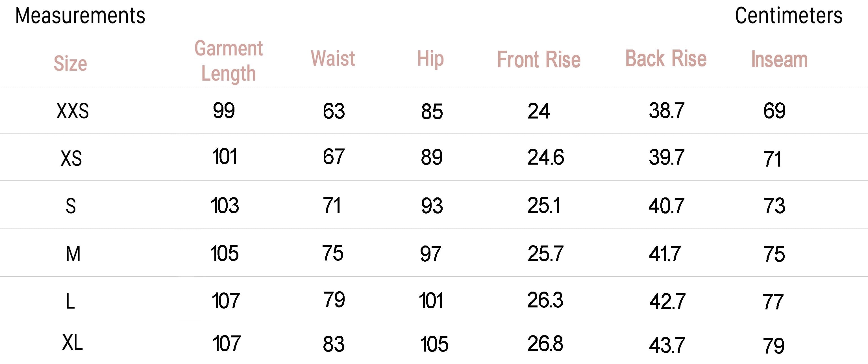
Task: Click the S hip value 93
Action: (x=432, y=206)
